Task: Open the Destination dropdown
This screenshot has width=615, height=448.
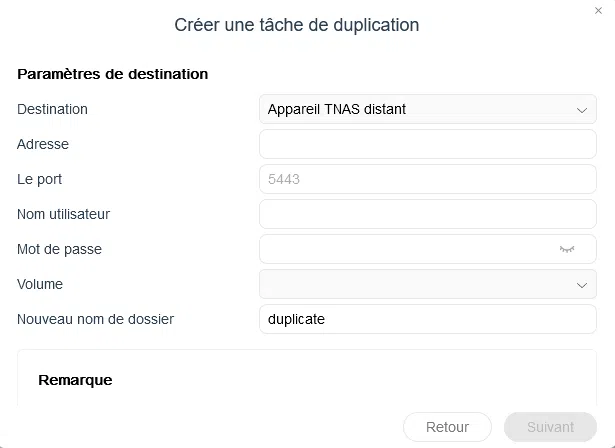Action: 427,109
